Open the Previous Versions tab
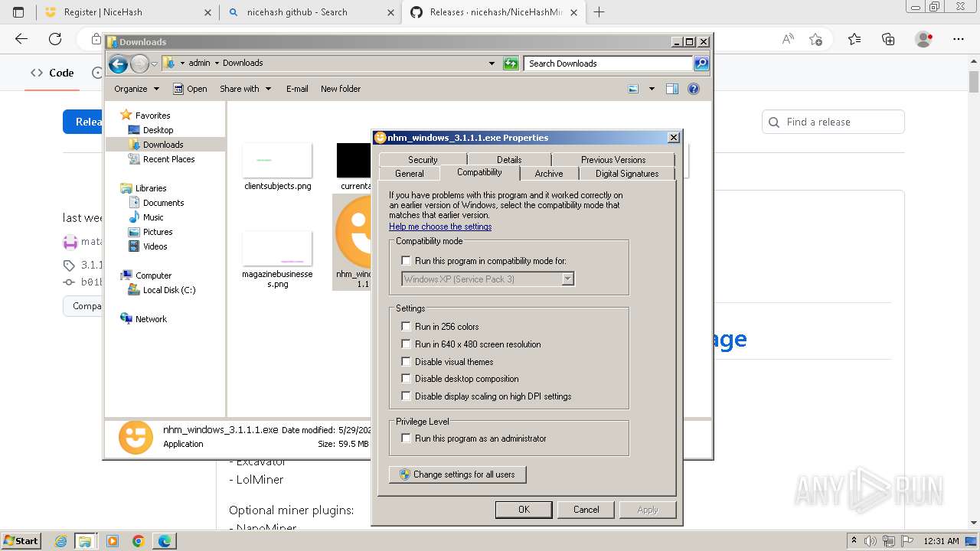 (x=613, y=159)
